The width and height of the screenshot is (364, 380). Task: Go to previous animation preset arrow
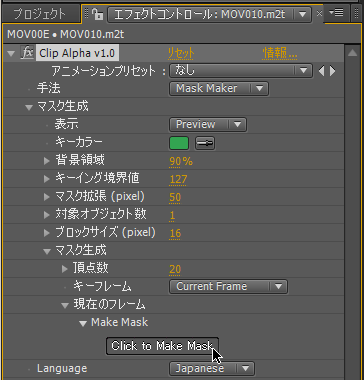[321, 71]
